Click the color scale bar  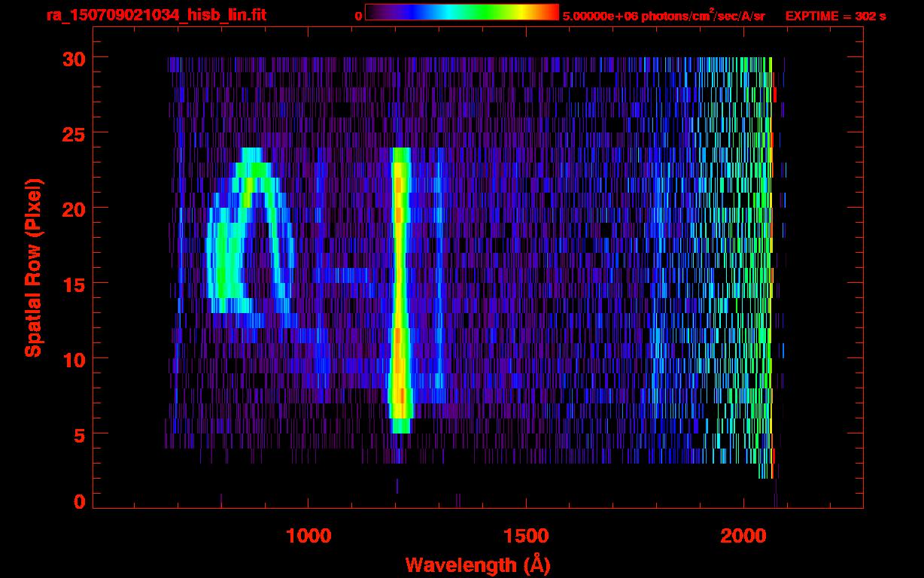coord(462,12)
